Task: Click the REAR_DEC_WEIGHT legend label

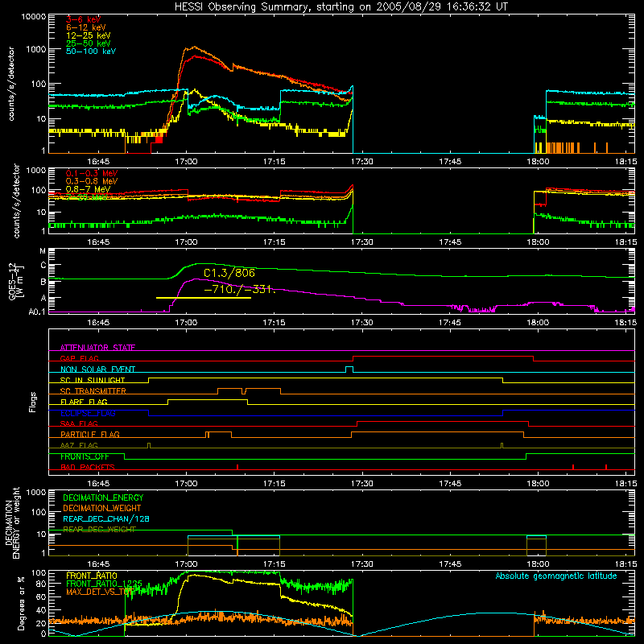Action: click(x=99, y=530)
